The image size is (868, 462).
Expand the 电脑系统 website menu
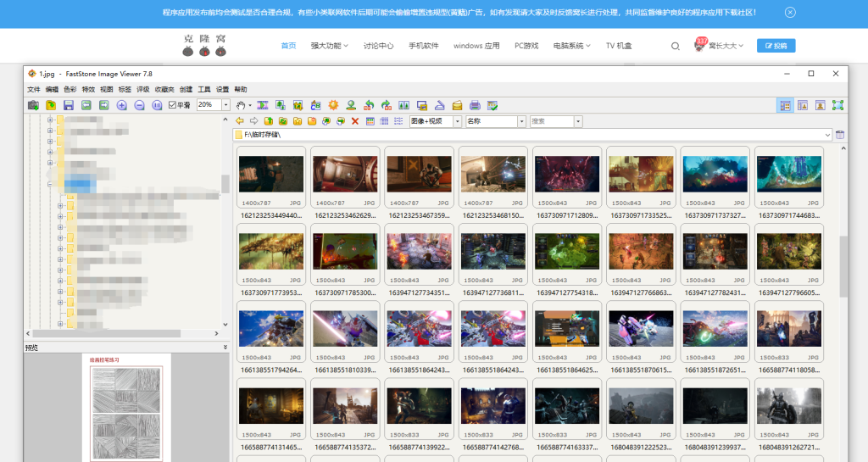tap(572, 46)
